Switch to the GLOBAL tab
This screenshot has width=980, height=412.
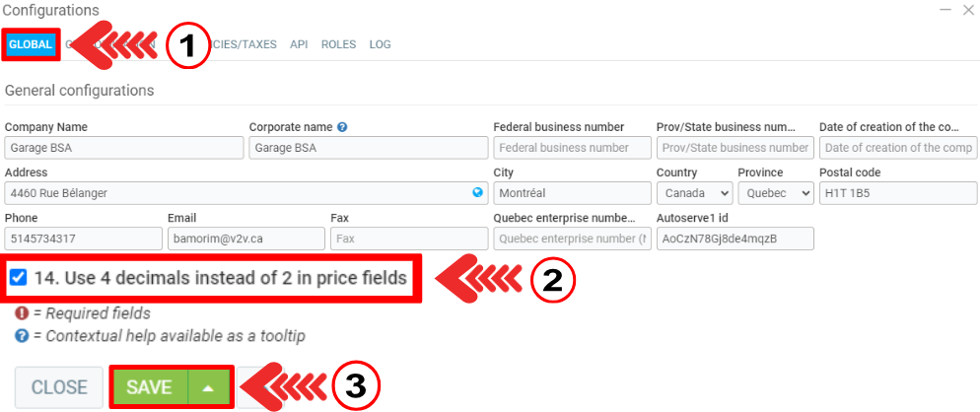point(31,44)
